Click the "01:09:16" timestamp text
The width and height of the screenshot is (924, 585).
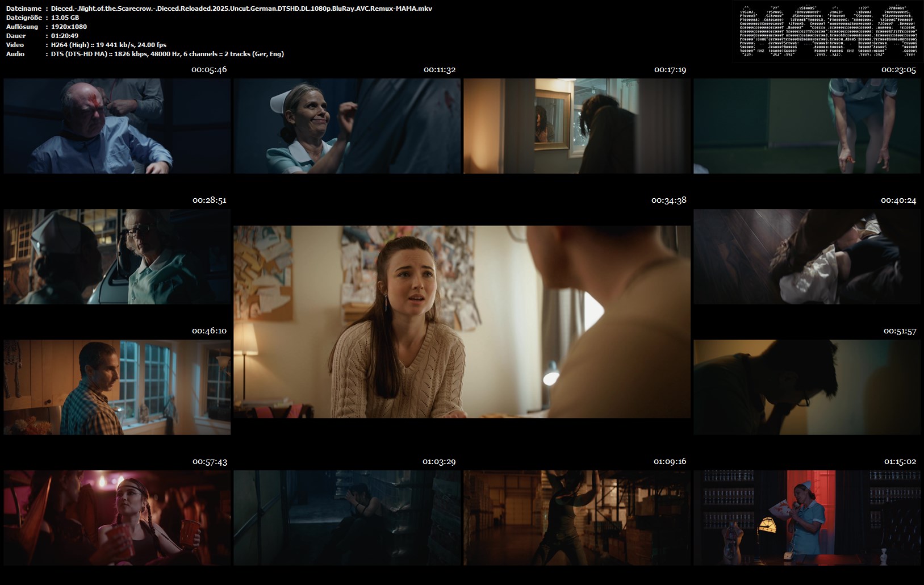click(670, 462)
